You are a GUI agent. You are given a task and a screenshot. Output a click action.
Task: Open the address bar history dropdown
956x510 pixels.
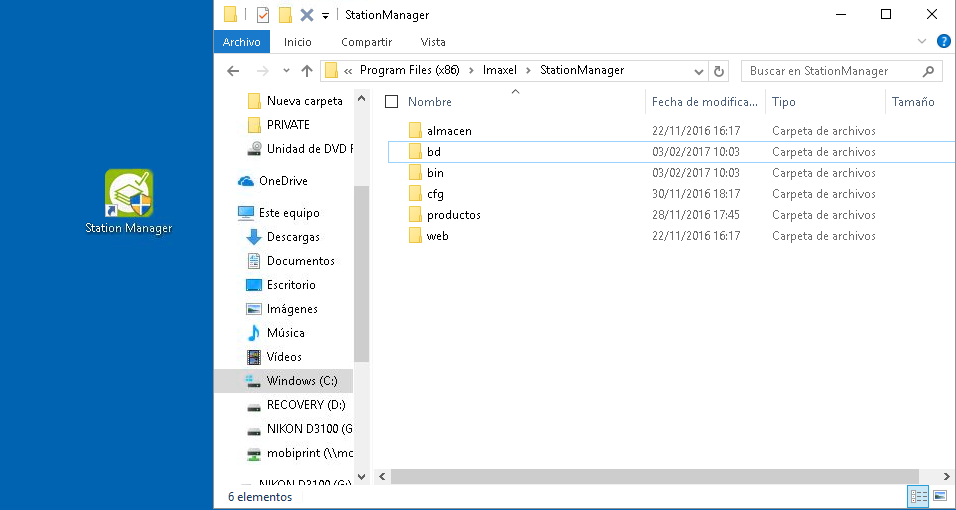[699, 71]
